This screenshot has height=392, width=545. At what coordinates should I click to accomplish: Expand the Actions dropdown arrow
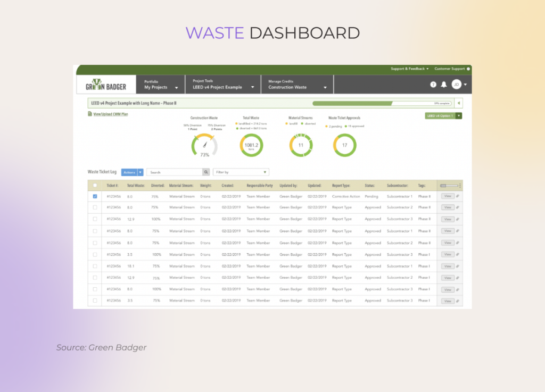[x=141, y=172]
